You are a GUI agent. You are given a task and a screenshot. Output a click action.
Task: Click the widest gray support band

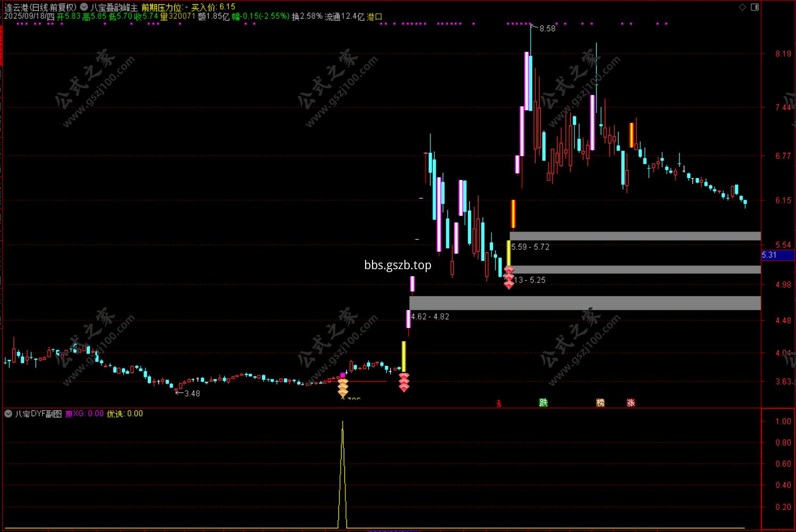[585, 303]
